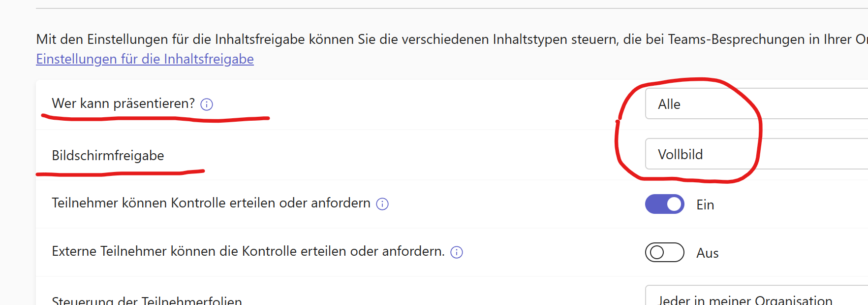Click the "Aus" status text
868x305 pixels.
(707, 253)
